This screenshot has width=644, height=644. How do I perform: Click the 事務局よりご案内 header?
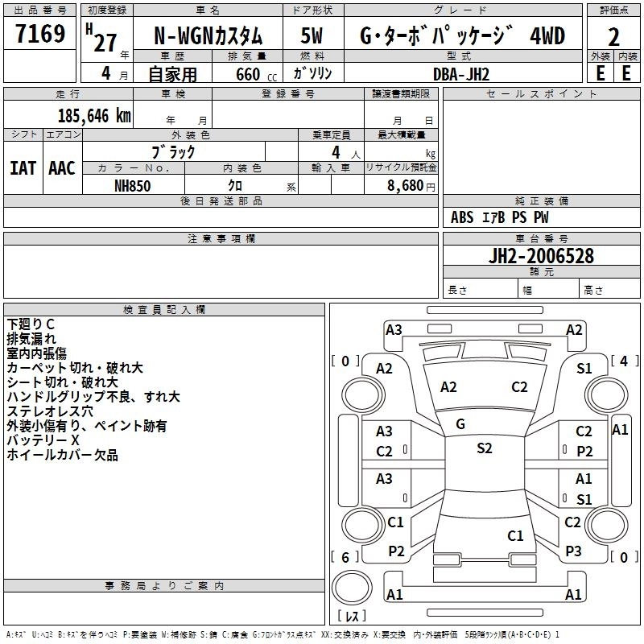tap(164, 586)
